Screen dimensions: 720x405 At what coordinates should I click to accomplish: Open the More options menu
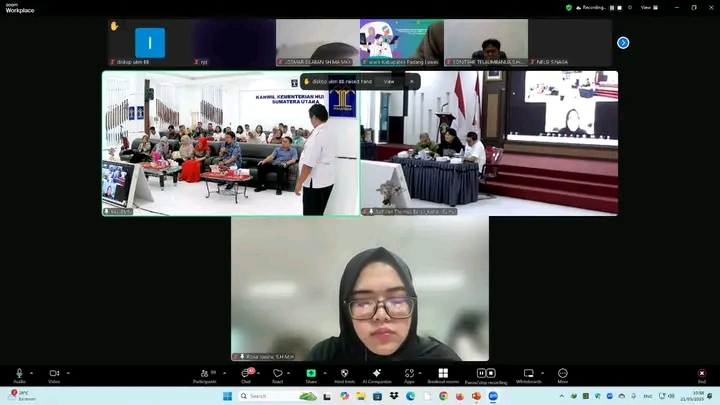click(563, 374)
